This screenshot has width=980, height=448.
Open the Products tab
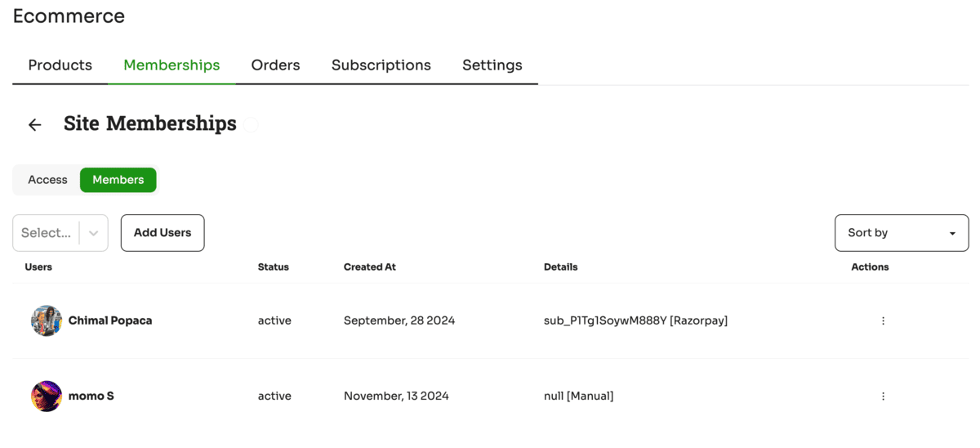tap(60, 65)
